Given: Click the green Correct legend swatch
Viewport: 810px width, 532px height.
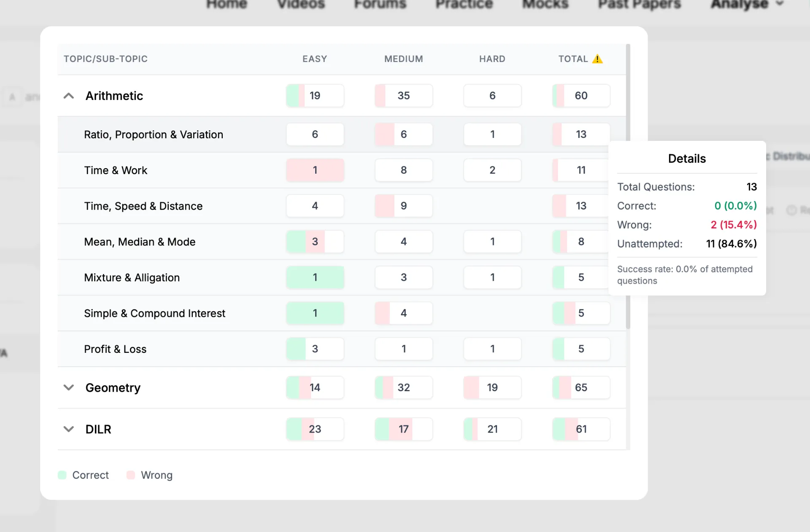Looking at the screenshot, I should 62,475.
